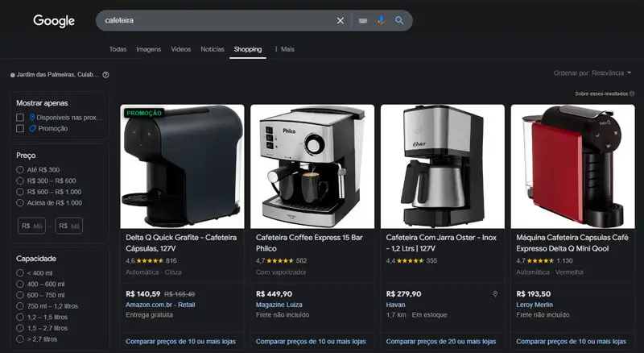Select the R$ 300 – R$ 600 price option

[x=19, y=181]
